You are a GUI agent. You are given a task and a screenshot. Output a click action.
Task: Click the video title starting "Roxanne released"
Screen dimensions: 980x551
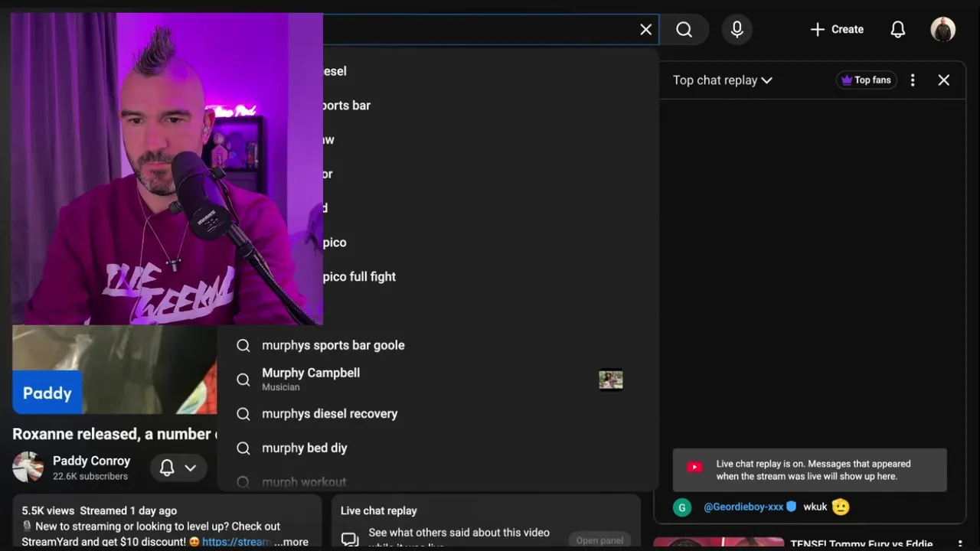[115, 434]
